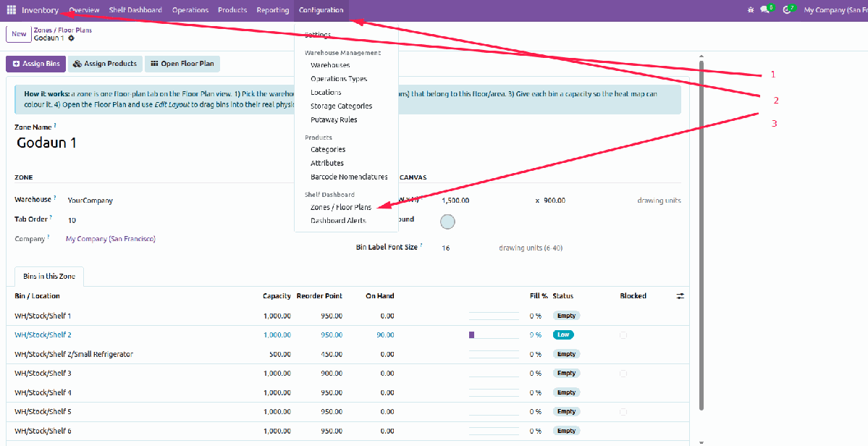Open the debug bug icon menu
Image resolution: width=868 pixels, height=446 pixels.
pyautogui.click(x=750, y=10)
